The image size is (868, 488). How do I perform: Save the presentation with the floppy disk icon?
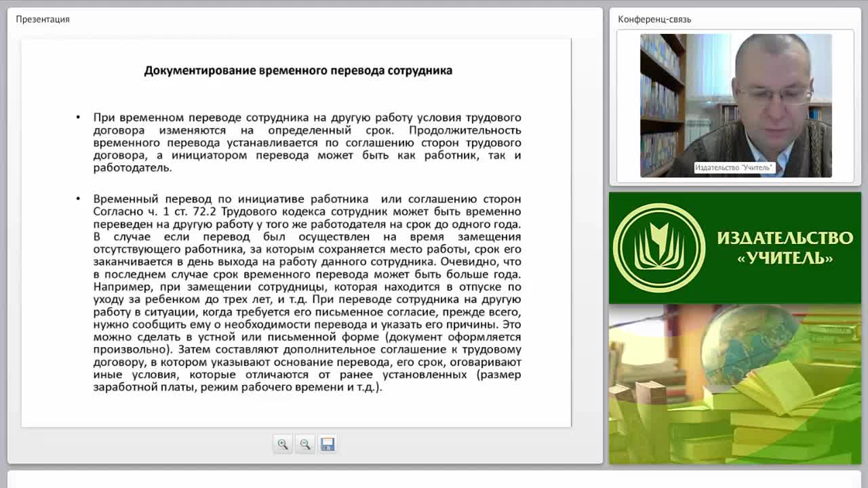click(x=328, y=444)
